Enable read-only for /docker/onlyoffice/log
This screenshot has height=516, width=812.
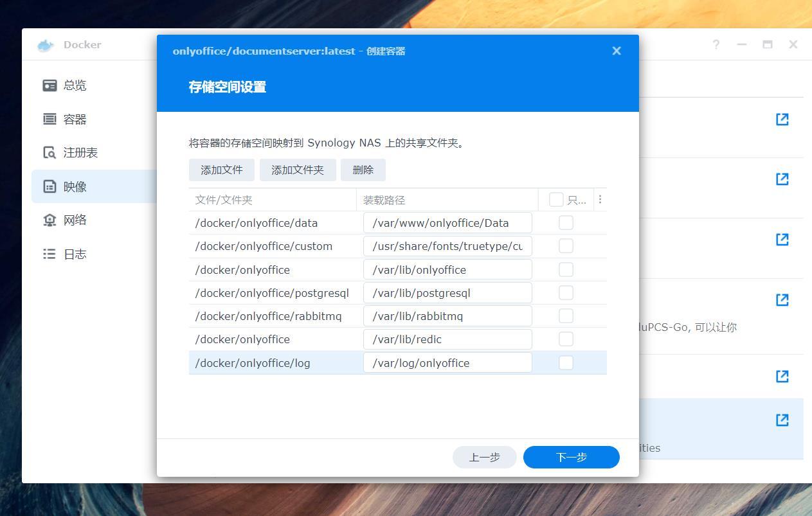tap(566, 362)
